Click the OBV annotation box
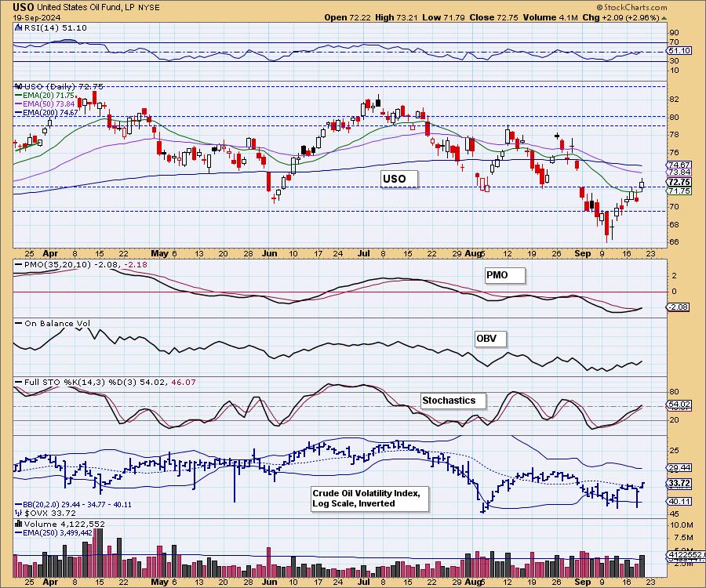Screen dimensions: 706x588 point(491,339)
